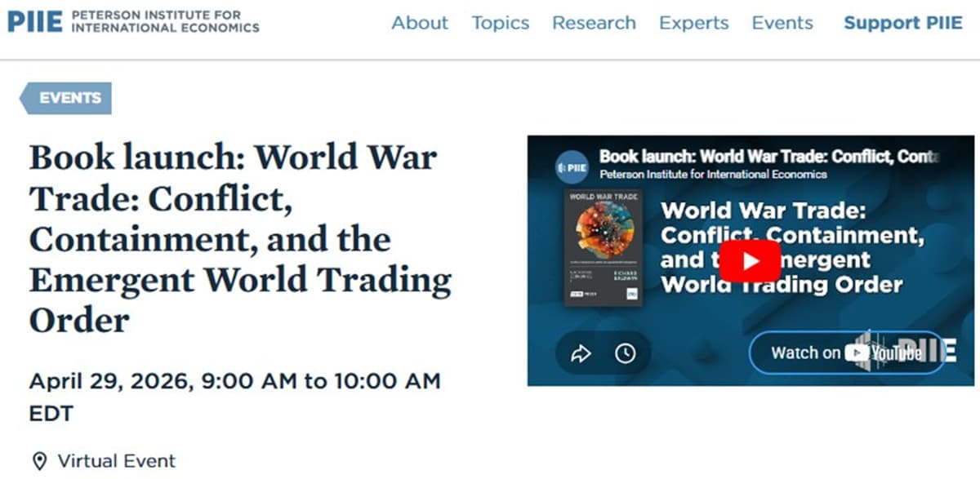Click the Support PIIE link
This screenshot has height=479, width=980.
[903, 23]
